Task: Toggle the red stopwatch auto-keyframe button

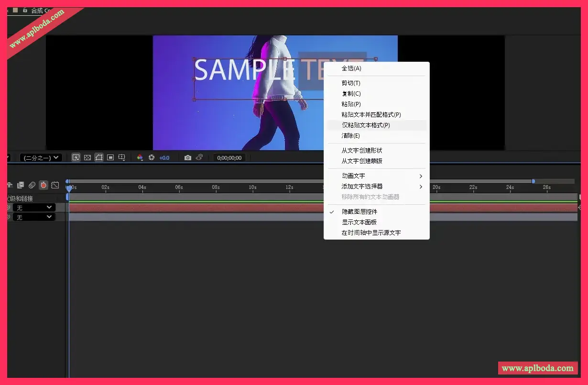Action: coord(44,185)
